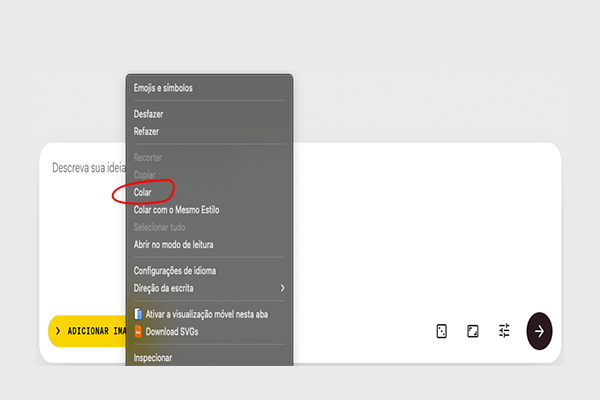The image size is (600, 400).
Task: Click Refazer in the context menu
Action: coord(147,131)
